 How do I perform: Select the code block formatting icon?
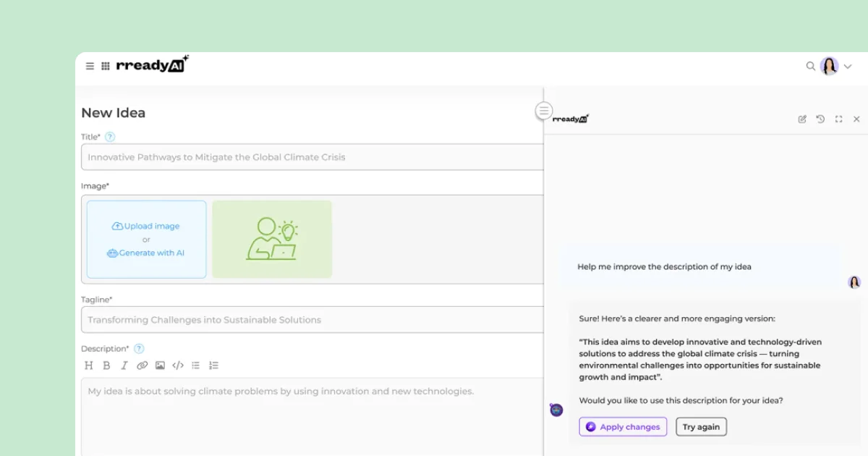[x=178, y=365]
